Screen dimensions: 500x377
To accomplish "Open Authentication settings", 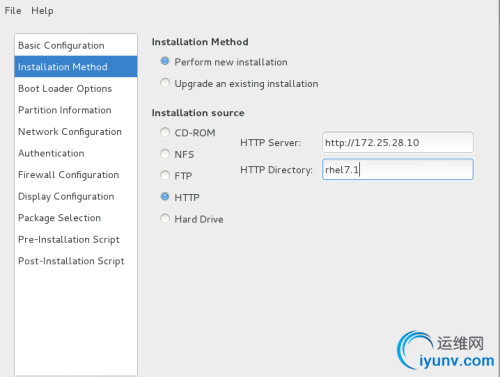I will (x=76, y=153).
